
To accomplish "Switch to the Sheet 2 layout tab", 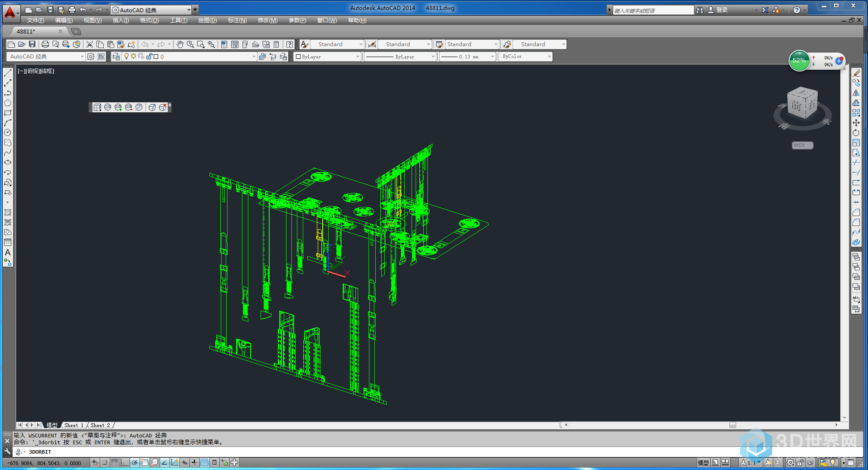I will (100, 425).
